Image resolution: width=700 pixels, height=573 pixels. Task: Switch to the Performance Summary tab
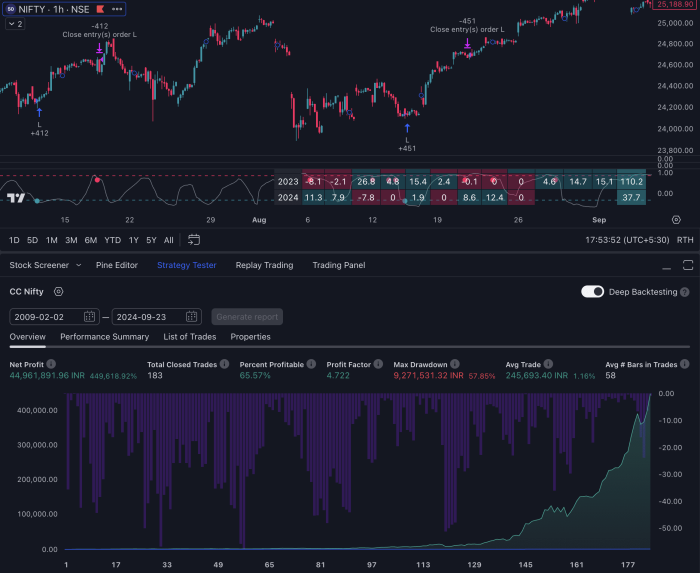click(x=104, y=337)
